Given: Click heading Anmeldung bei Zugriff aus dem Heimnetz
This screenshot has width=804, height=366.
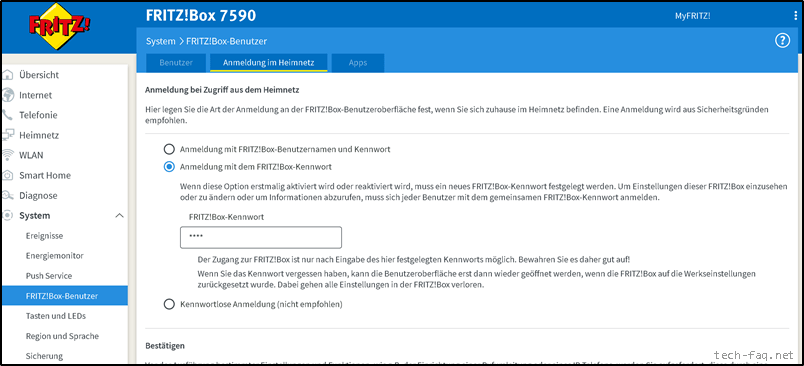Looking at the screenshot, I should [x=222, y=90].
